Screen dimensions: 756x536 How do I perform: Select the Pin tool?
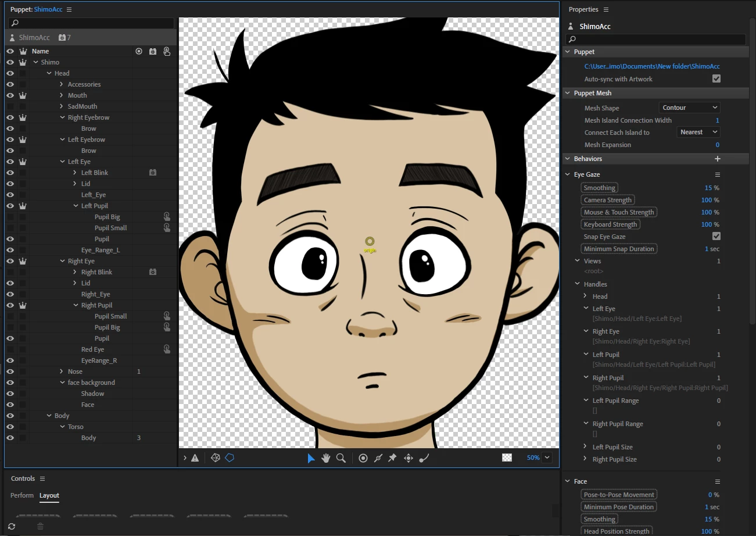pyautogui.click(x=393, y=458)
